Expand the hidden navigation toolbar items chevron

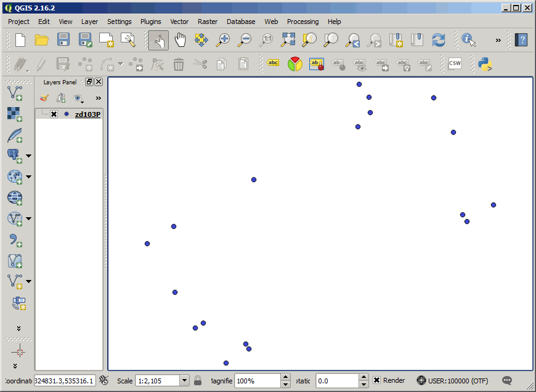498,40
